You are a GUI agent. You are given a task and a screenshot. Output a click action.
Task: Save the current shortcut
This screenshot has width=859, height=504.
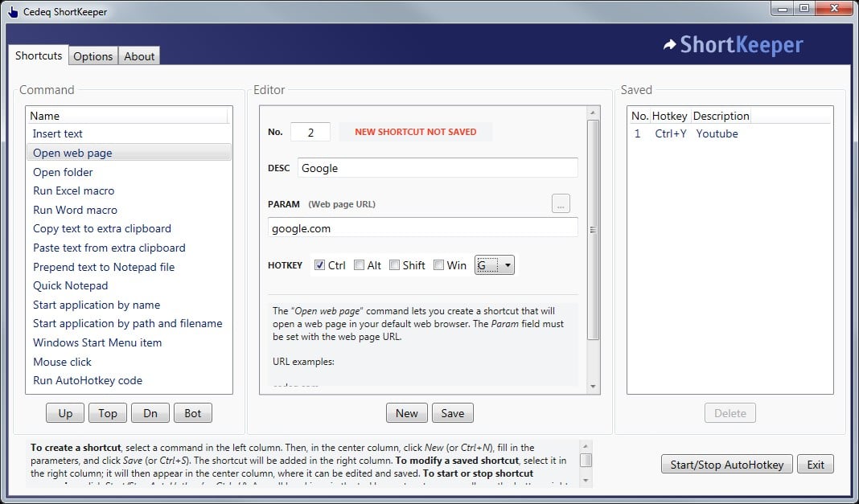click(x=453, y=413)
